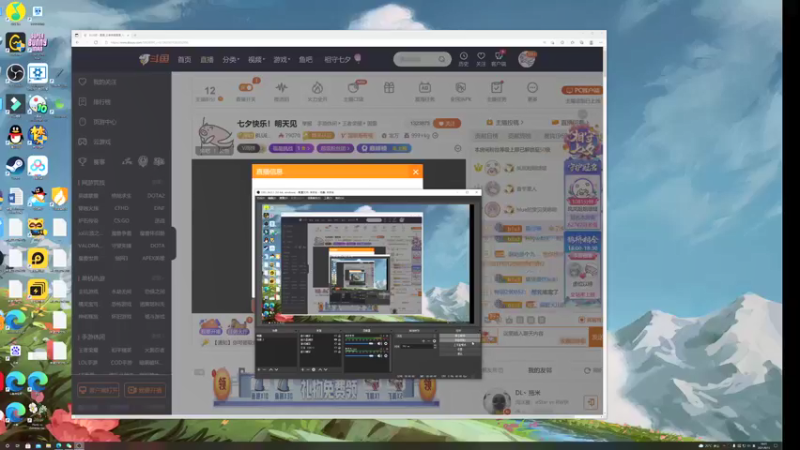Click the browser address bar
This screenshot has width=800, height=450.
[321, 42]
